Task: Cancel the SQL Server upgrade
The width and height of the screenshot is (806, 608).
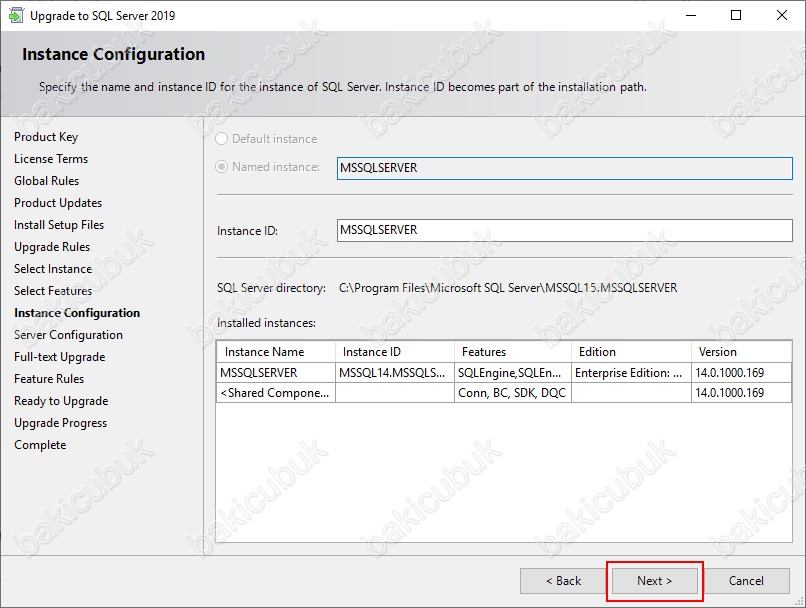Action: click(746, 581)
